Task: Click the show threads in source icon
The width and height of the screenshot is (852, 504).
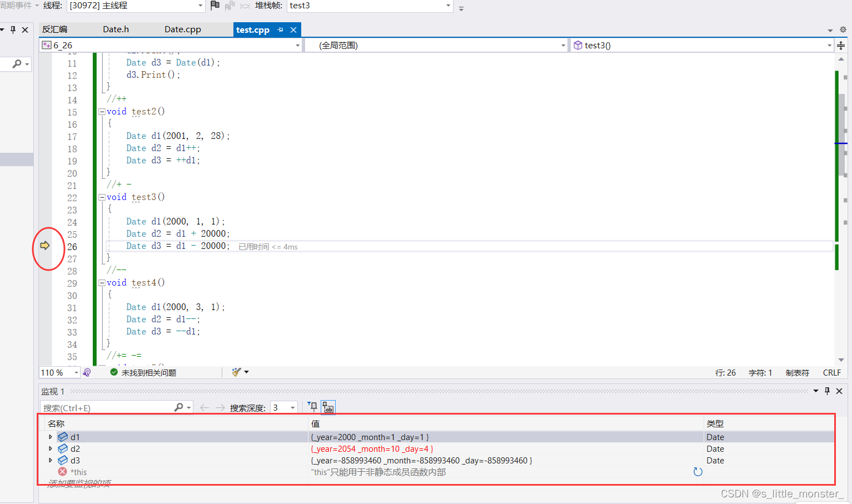Action: click(x=230, y=6)
